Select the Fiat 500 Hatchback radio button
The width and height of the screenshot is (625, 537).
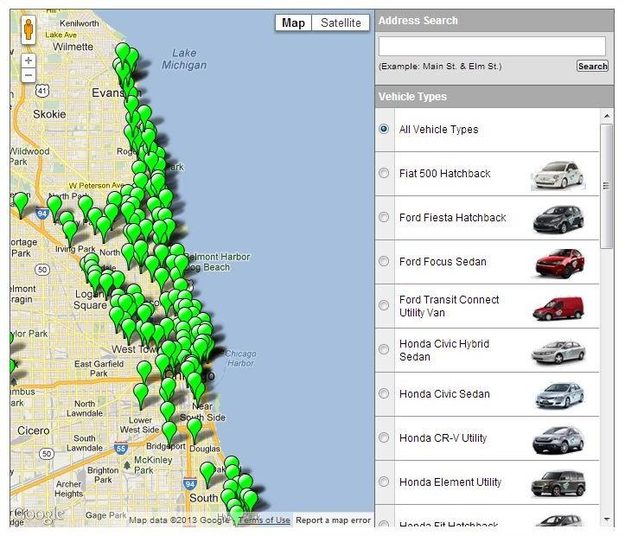point(384,173)
